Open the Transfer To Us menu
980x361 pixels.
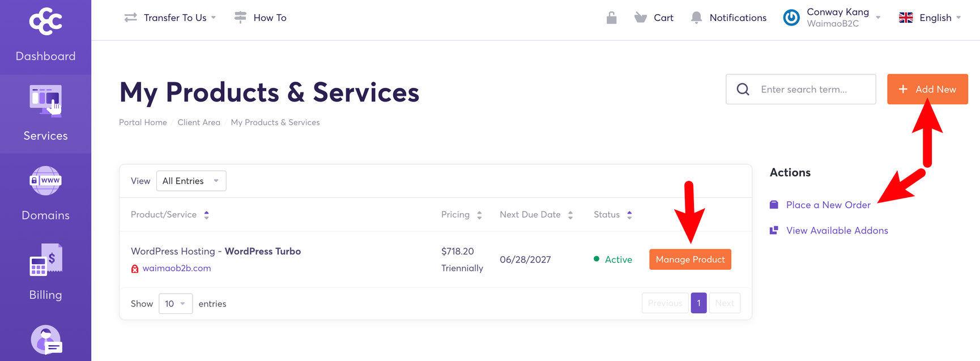170,17
